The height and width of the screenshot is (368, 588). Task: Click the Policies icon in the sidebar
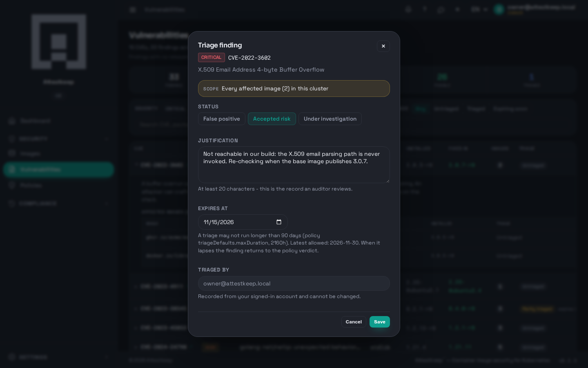(x=12, y=185)
